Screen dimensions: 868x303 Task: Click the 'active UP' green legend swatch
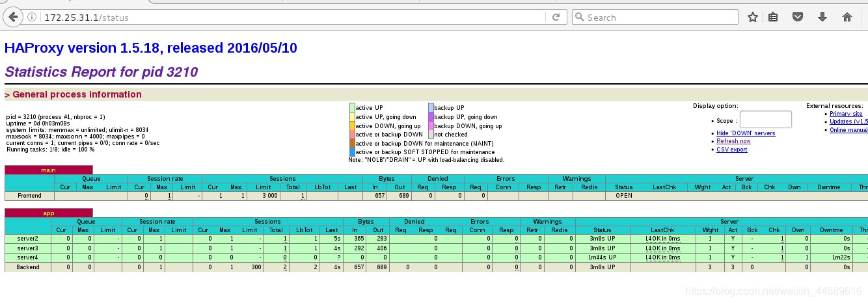[352, 107]
